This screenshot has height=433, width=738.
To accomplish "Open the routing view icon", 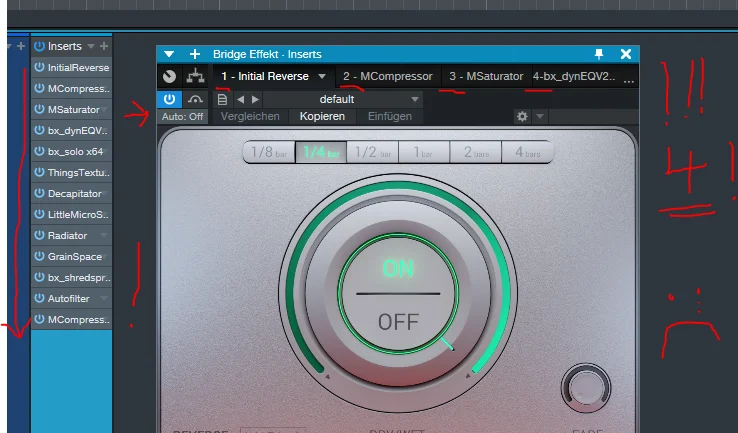I will 195,76.
